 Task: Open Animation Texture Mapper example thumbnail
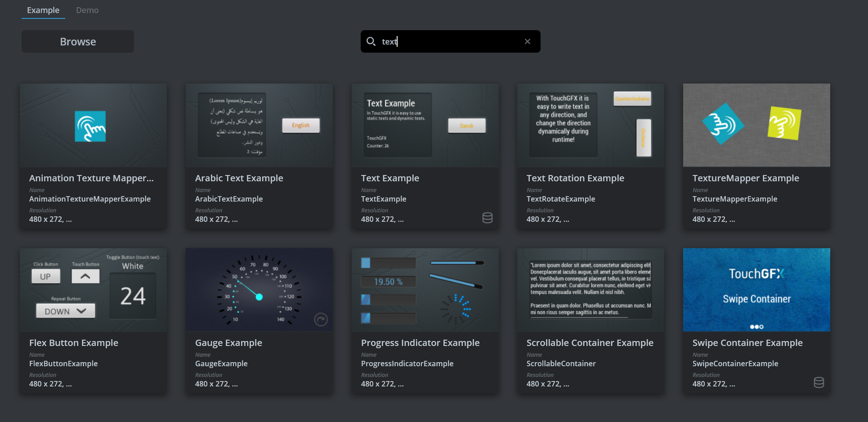(94, 125)
